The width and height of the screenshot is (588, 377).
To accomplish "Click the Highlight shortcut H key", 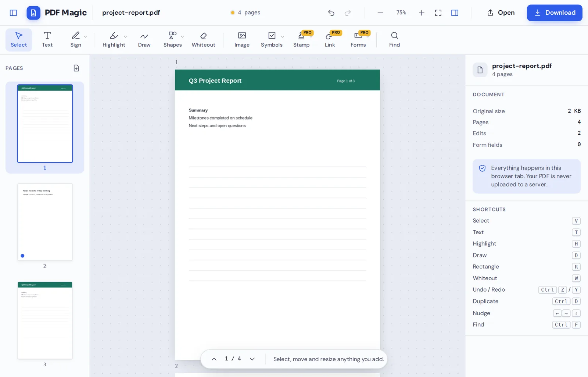I will click(x=576, y=243).
